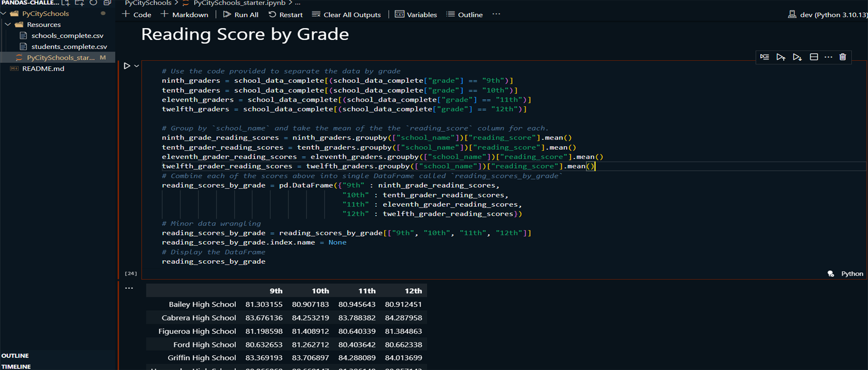Open more cell actions ellipsis menu
The height and width of the screenshot is (370, 868).
[828, 57]
